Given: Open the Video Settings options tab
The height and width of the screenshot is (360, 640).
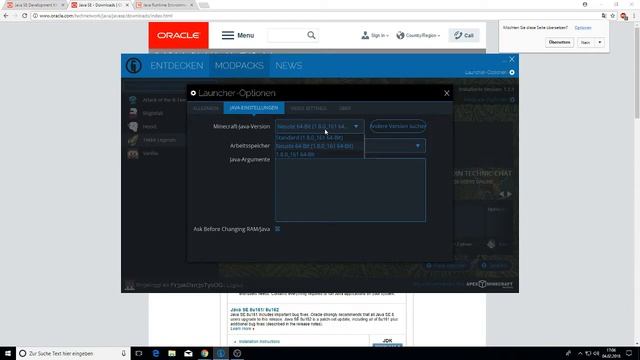Looking at the screenshot, I should tap(309, 108).
